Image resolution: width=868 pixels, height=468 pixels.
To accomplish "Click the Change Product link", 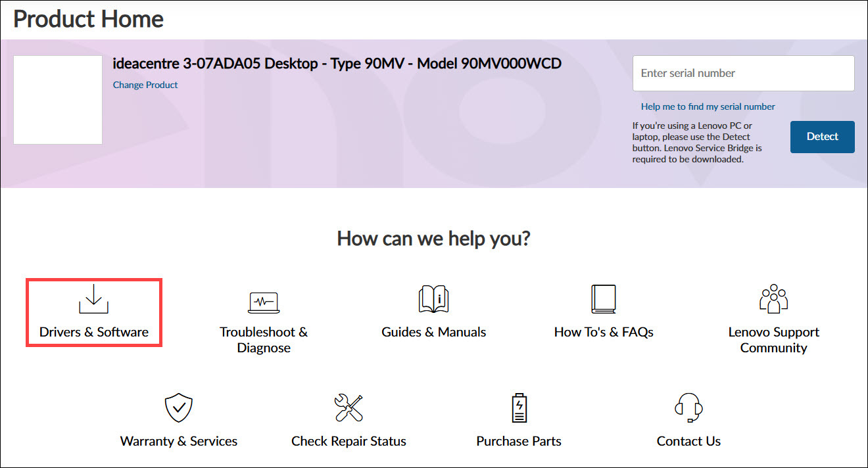I will click(x=145, y=85).
